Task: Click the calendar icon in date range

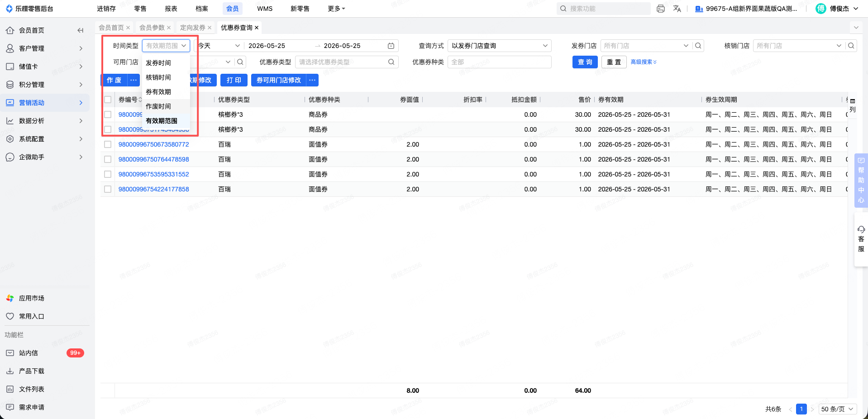Action: click(391, 46)
